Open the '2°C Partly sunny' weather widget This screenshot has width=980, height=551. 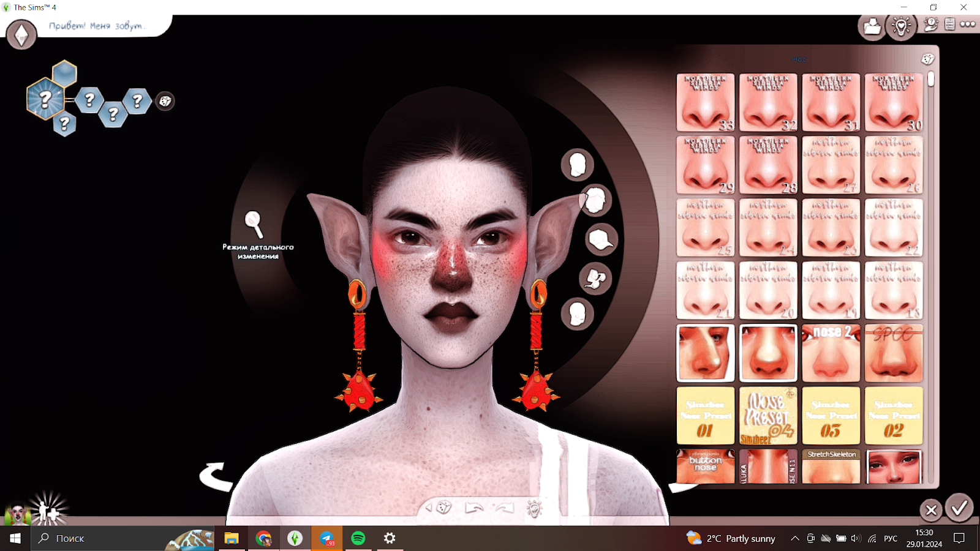[731, 538]
